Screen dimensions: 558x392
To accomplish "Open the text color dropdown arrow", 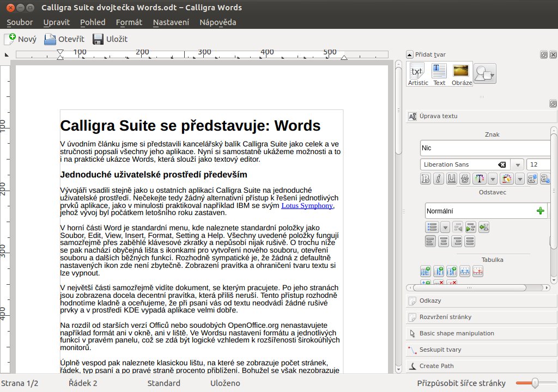I will pyautogui.click(x=493, y=179).
